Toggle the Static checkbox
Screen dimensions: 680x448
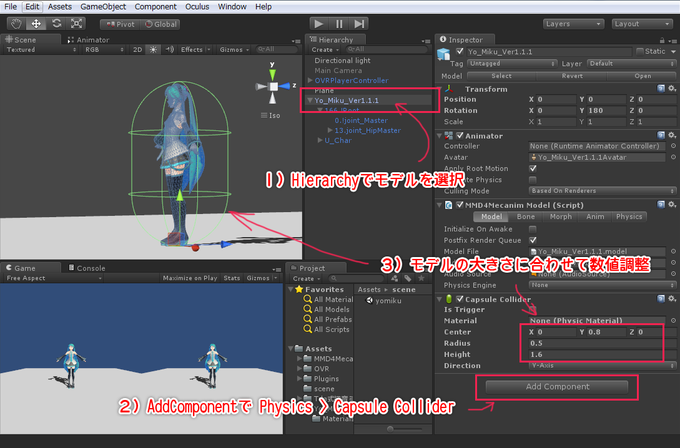point(640,52)
